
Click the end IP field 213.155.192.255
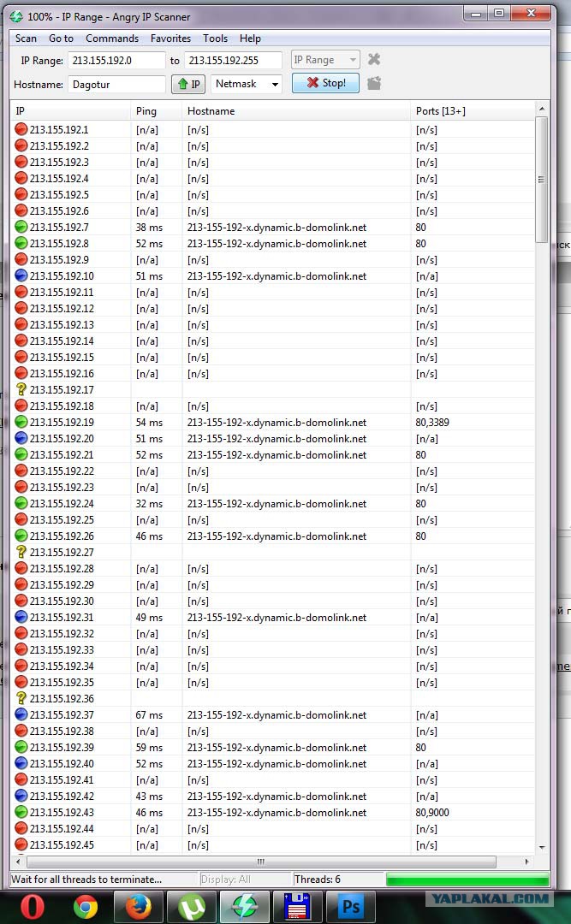point(233,60)
